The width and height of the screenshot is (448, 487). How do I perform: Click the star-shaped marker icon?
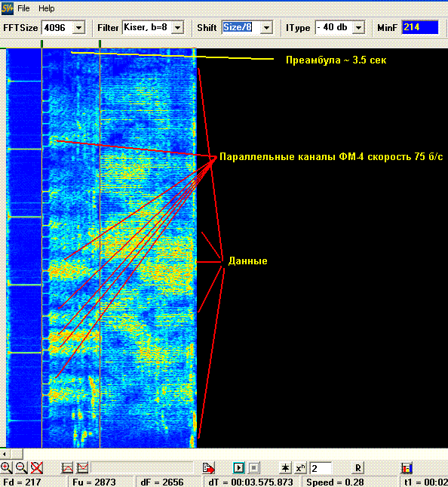(x=285, y=467)
